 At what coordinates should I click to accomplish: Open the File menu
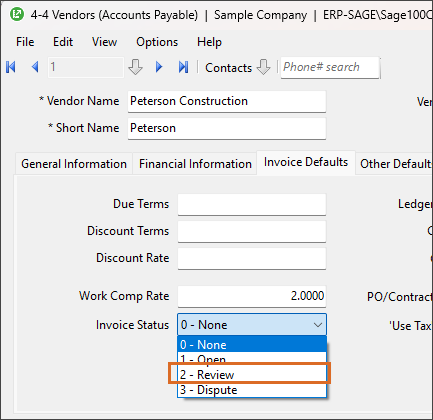click(25, 42)
